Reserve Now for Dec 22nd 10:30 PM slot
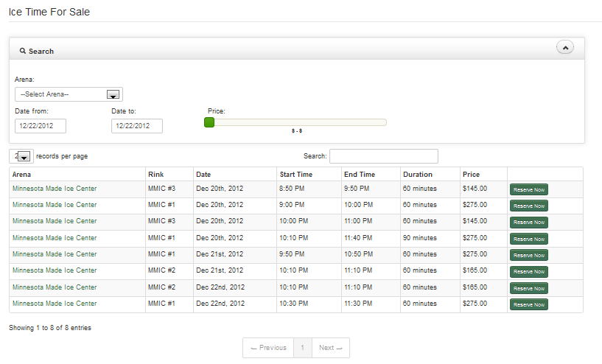Viewport: 602px width, 364px height. coord(528,304)
